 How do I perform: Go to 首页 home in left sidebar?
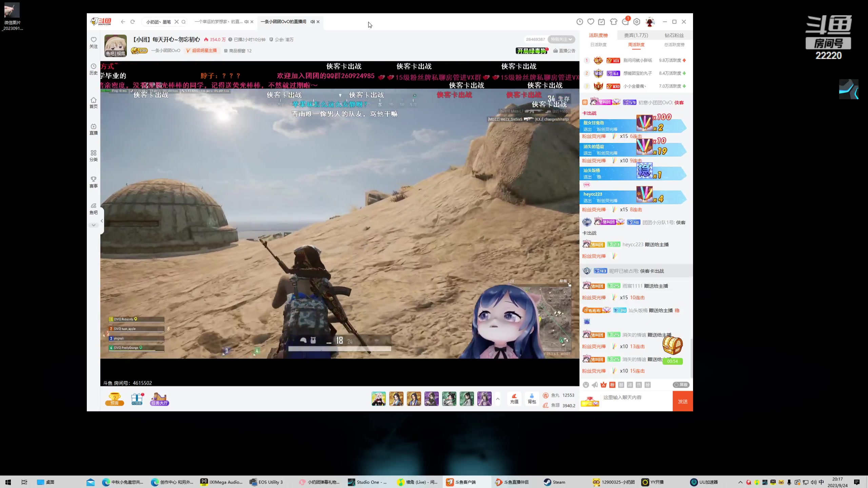[94, 103]
